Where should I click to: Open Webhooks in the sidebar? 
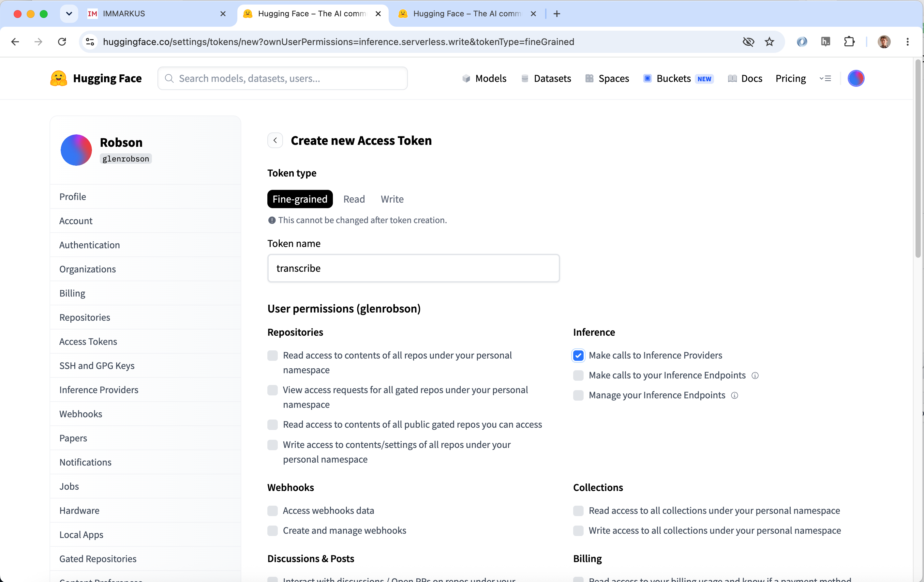[145, 414]
